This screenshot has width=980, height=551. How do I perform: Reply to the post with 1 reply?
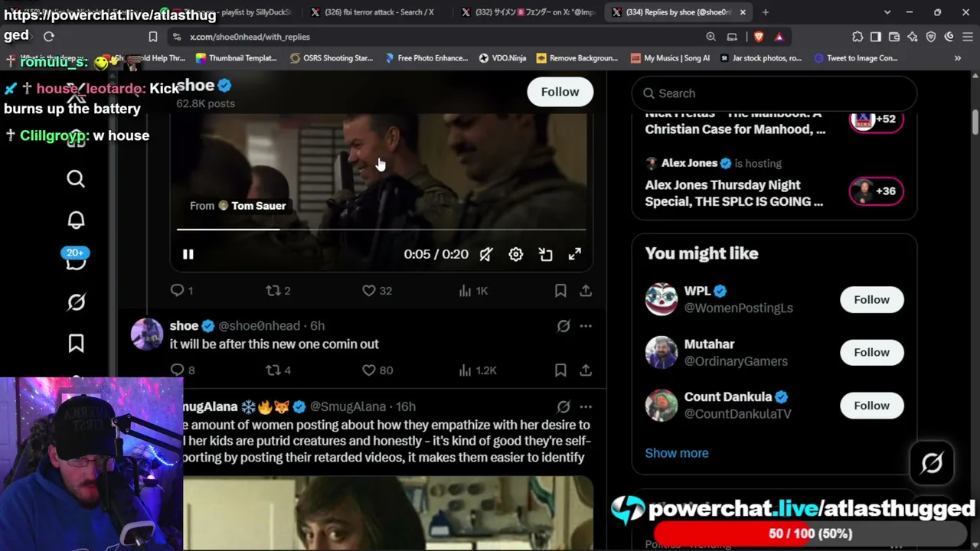(x=181, y=291)
